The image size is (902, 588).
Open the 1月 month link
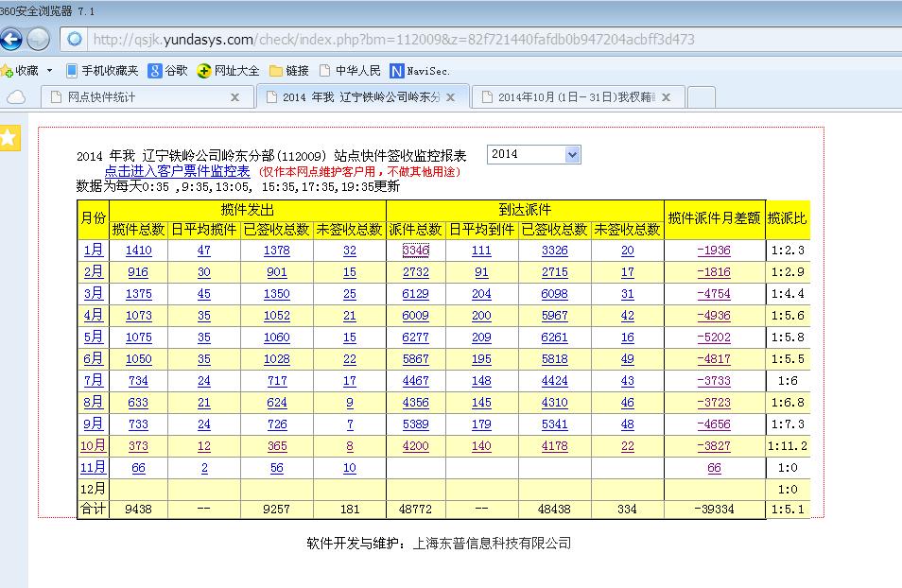pyautogui.click(x=94, y=250)
